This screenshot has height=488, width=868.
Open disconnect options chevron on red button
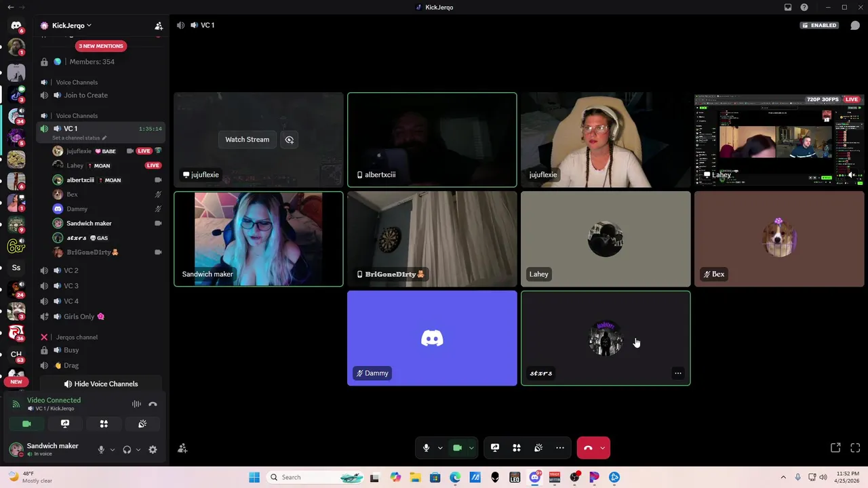(602, 448)
